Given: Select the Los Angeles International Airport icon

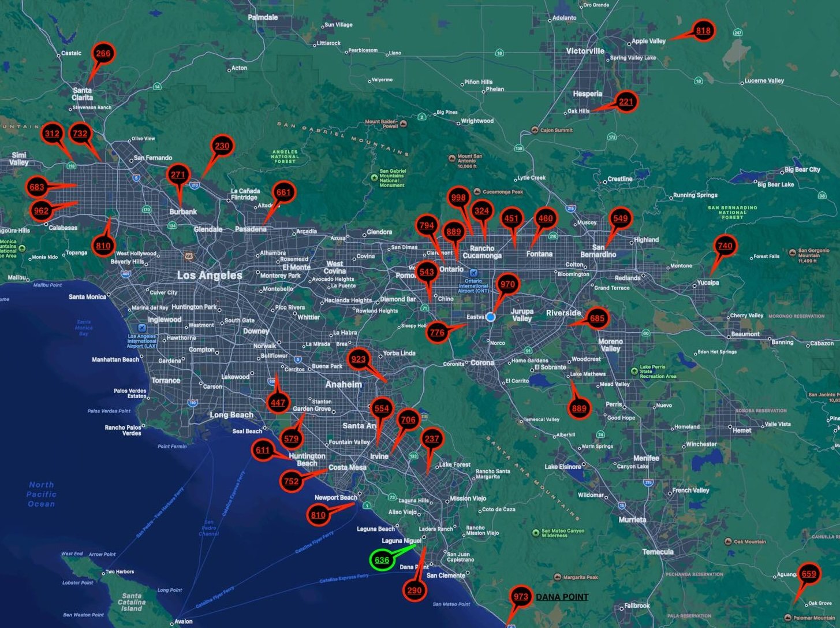Looking at the screenshot, I should 141,328.
